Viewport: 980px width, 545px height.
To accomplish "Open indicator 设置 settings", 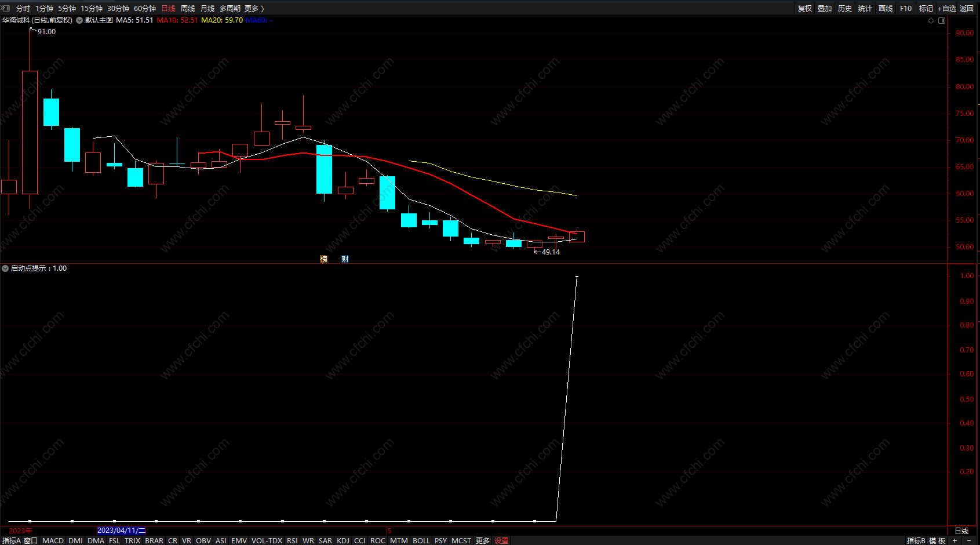I will click(501, 540).
